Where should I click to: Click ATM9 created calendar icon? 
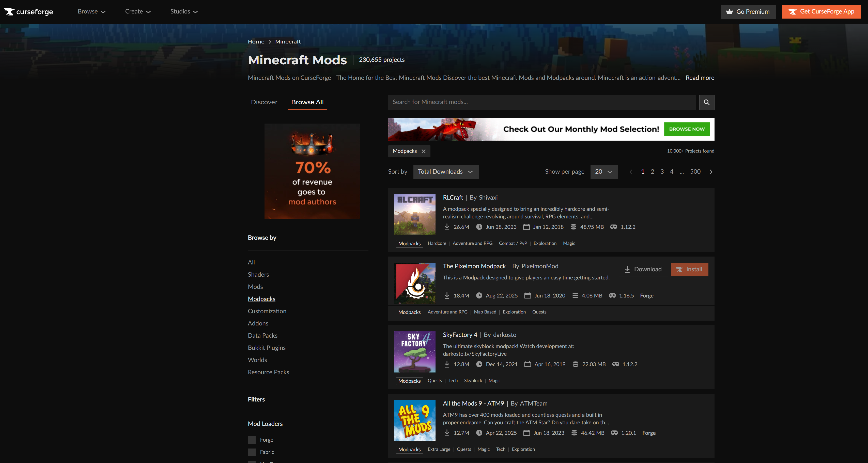pos(527,433)
